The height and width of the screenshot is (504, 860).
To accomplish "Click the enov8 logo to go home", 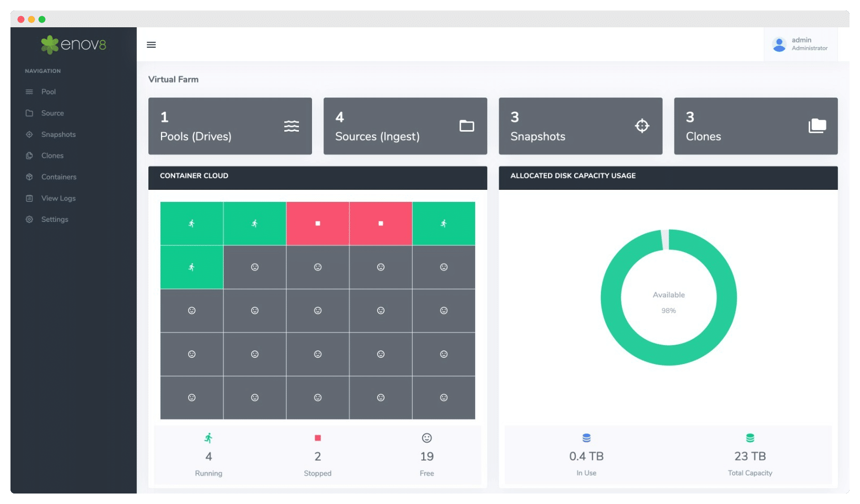I will (x=73, y=45).
